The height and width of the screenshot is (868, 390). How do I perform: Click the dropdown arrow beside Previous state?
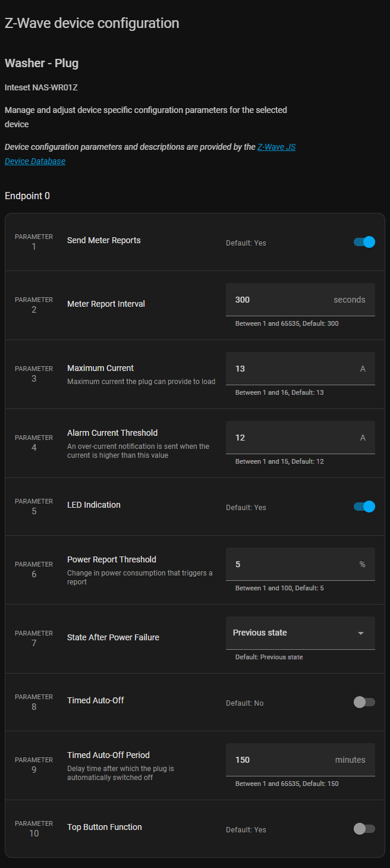[x=360, y=633]
